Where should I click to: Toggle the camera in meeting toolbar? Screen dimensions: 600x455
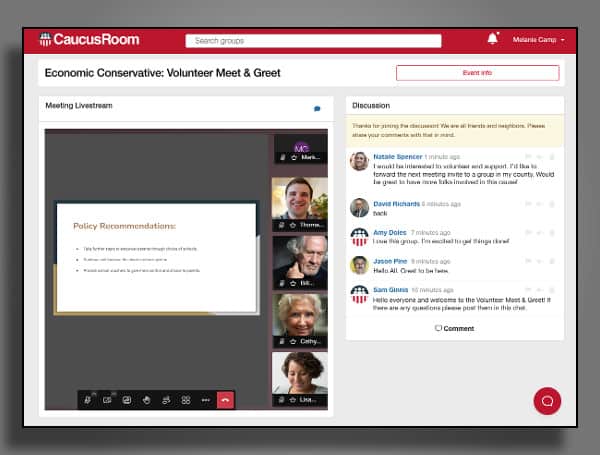(x=107, y=400)
